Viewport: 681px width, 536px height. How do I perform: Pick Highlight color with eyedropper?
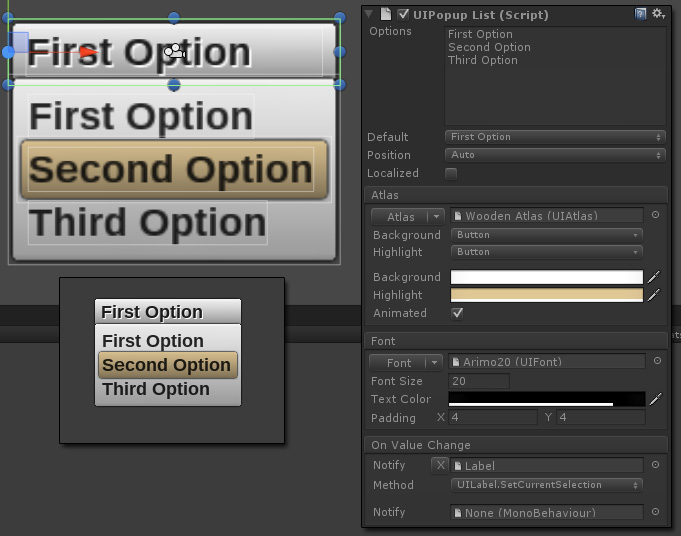[x=654, y=295]
